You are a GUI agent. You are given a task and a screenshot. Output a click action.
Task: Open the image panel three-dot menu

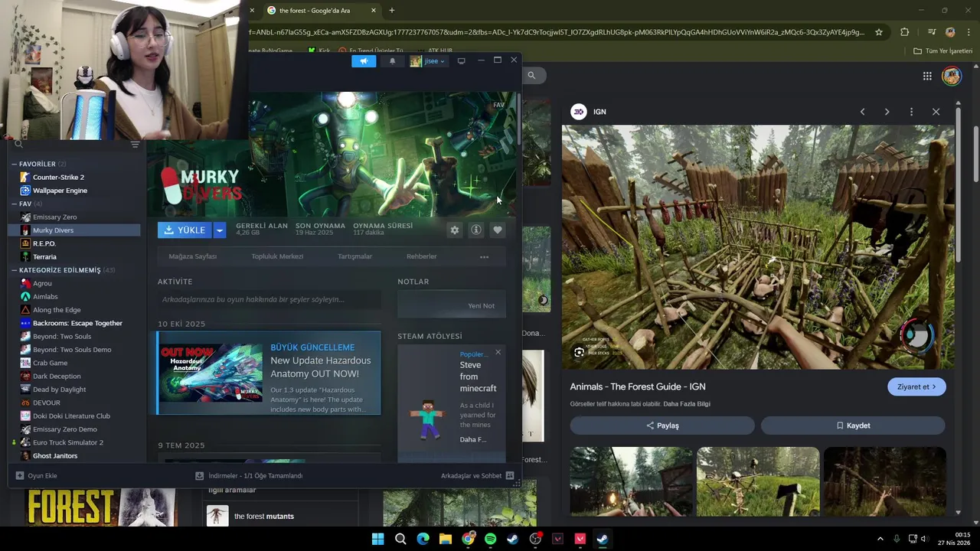(911, 112)
